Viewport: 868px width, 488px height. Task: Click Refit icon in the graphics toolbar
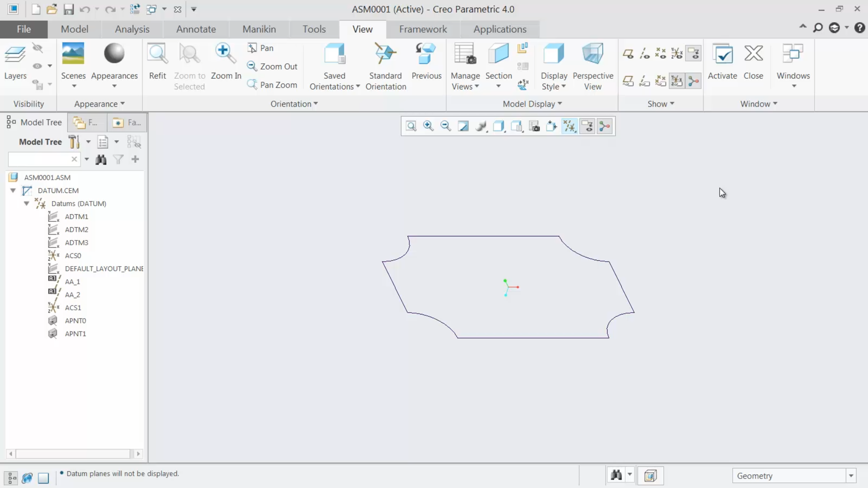411,126
